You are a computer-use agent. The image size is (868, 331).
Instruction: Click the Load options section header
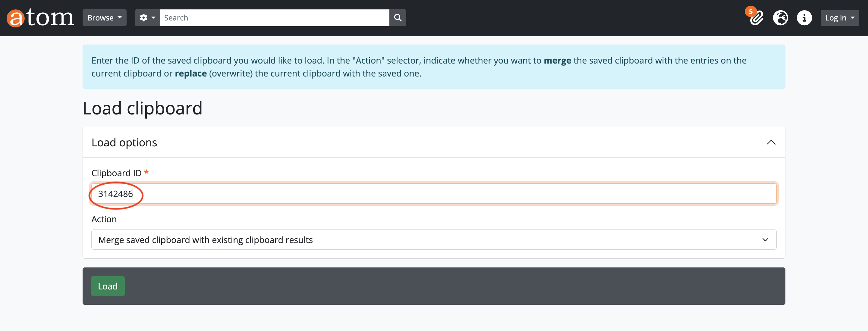coord(124,142)
